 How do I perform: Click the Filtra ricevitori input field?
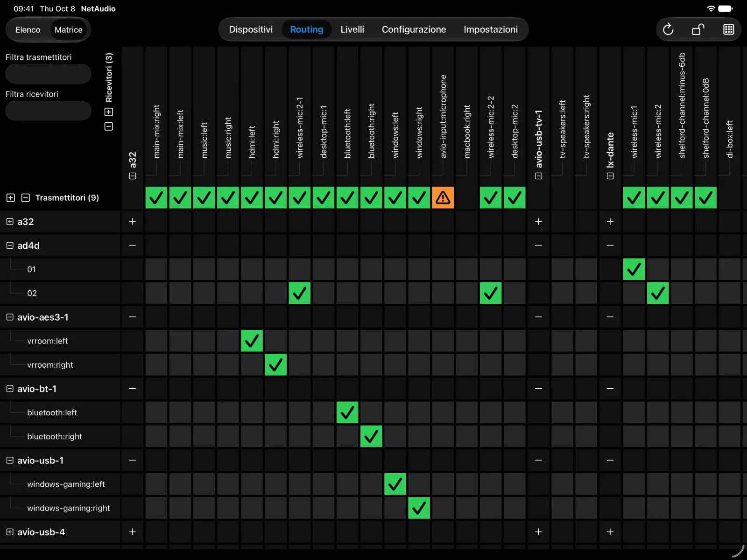48,111
